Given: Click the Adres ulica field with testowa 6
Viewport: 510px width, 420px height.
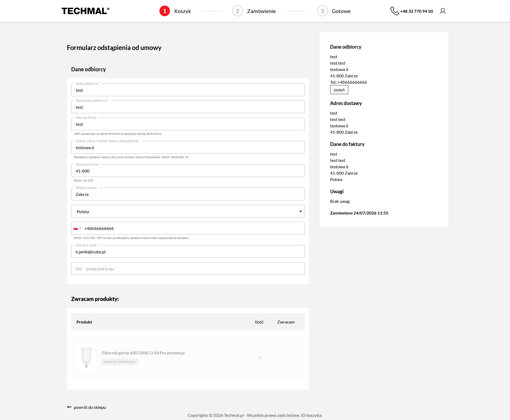Looking at the screenshot, I should click(x=188, y=147).
